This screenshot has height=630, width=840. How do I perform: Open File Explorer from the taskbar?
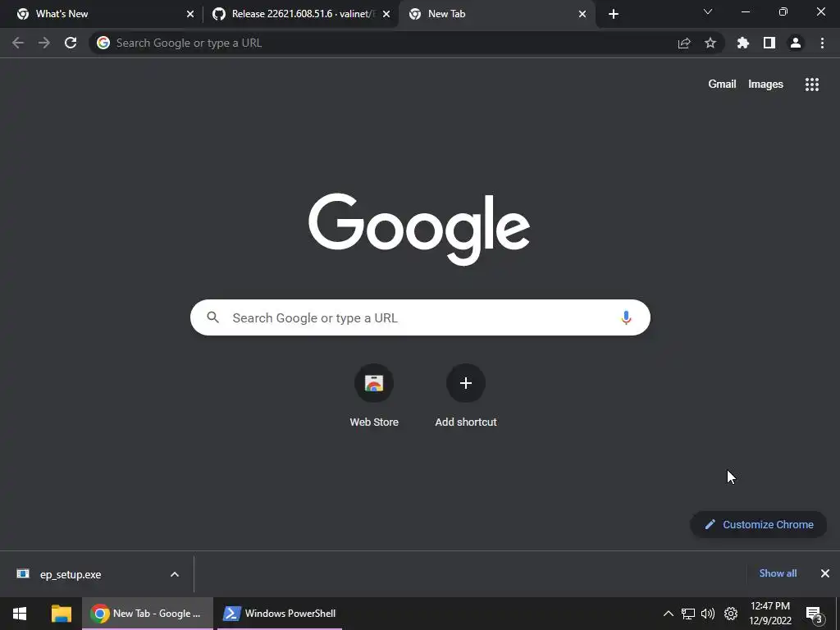click(x=61, y=614)
